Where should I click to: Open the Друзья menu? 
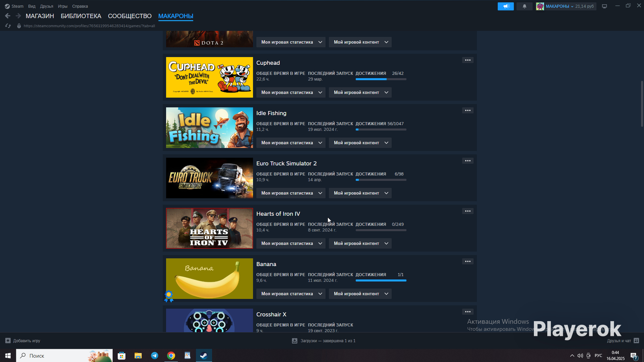[47, 6]
